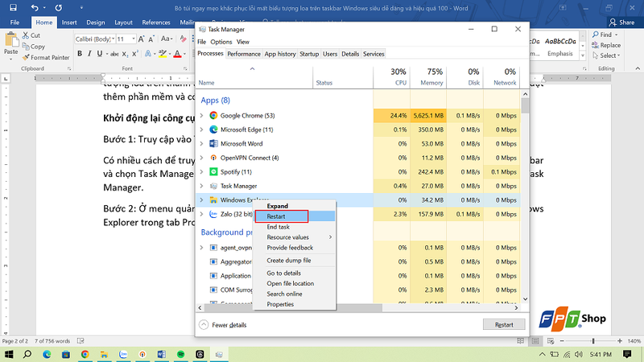Open the Options menu in Task Manager
This screenshot has height=362, width=644.
click(221, 42)
